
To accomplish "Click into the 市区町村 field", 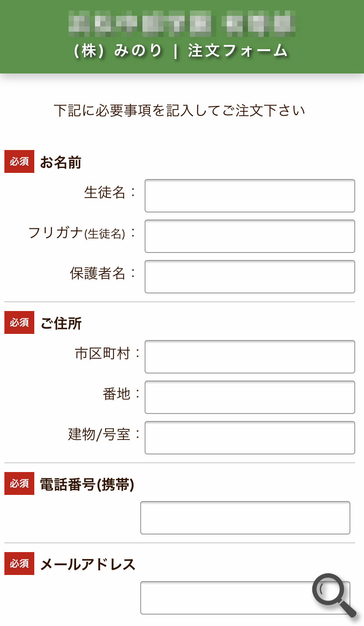I will click(250, 357).
